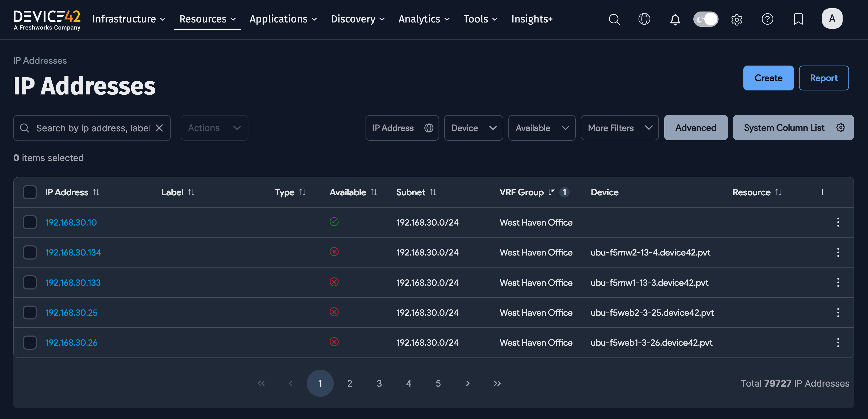Check the row 192.168.30.26 checkbox
This screenshot has height=419, width=868.
click(x=30, y=342)
